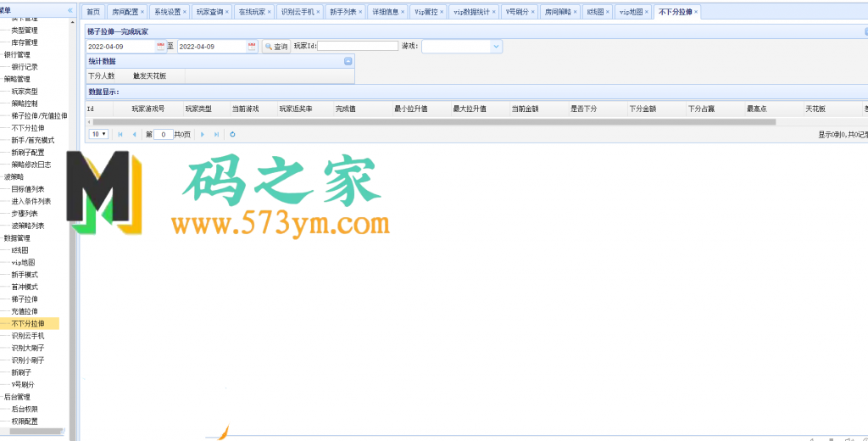Change the page size dropdown
The height and width of the screenshot is (441, 868).
(x=98, y=134)
